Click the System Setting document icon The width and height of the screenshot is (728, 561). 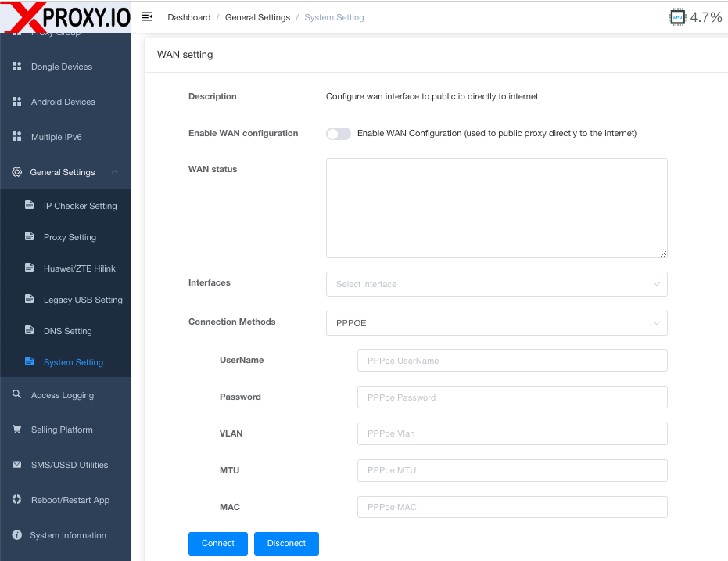[x=29, y=361]
